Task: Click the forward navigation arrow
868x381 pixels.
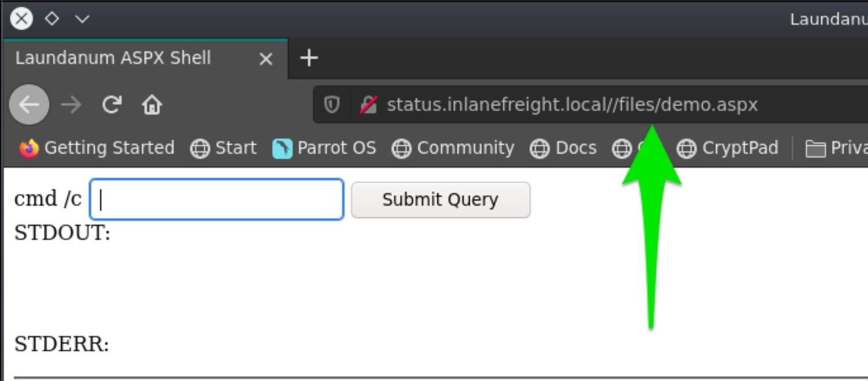Action: 71,105
